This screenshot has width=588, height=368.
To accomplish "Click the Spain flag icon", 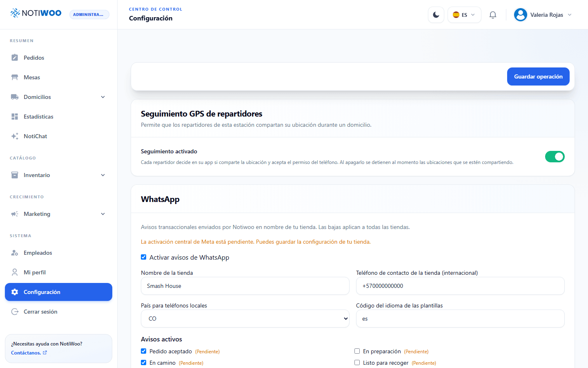I will coord(456,15).
